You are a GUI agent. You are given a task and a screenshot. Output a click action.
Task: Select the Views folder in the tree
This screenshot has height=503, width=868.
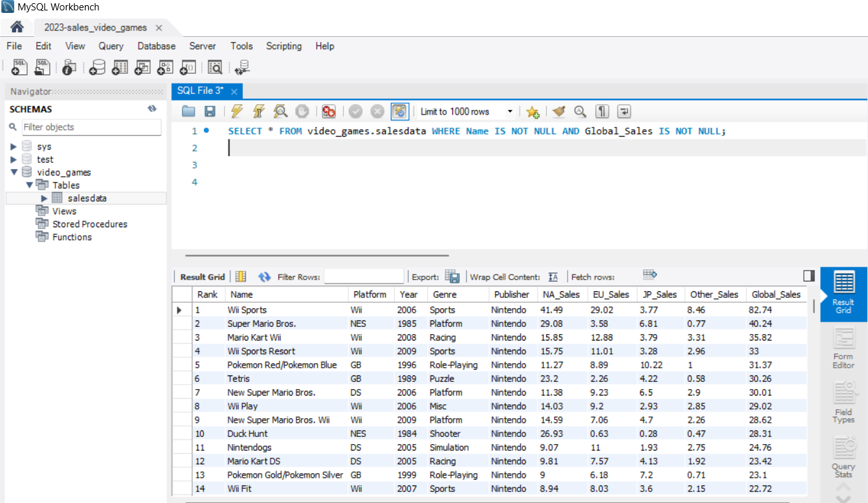(64, 211)
